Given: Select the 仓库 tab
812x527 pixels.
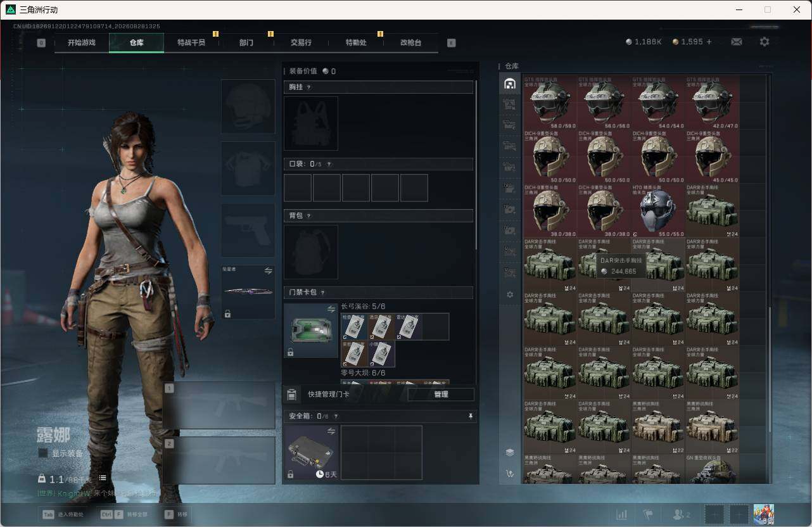Looking at the screenshot, I should click(x=136, y=42).
